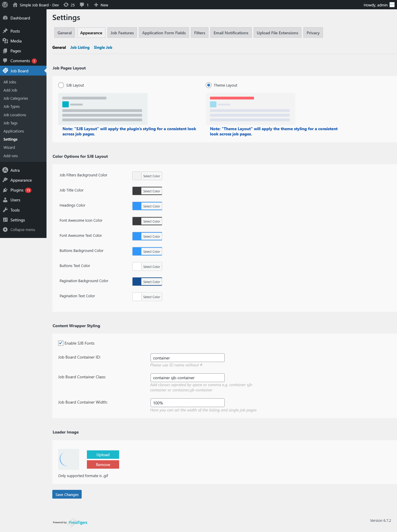Open the site home icon in admin bar

tap(15, 5)
